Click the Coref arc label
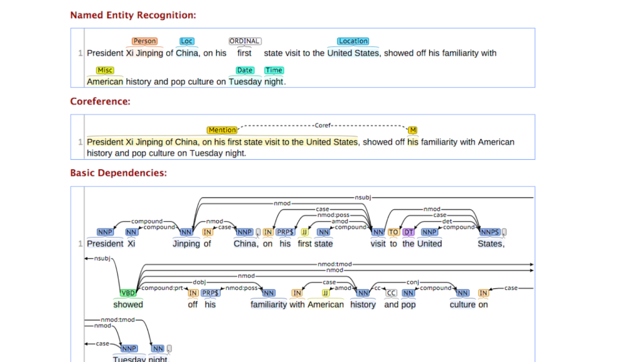The height and width of the screenshot is (362, 644). click(323, 125)
